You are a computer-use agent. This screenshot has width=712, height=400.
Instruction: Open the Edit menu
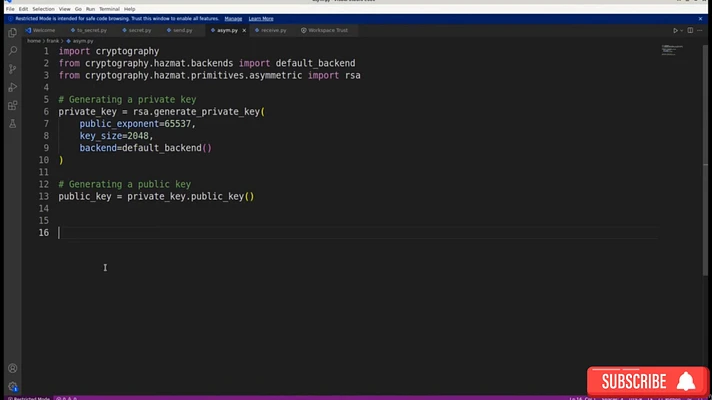point(23,9)
